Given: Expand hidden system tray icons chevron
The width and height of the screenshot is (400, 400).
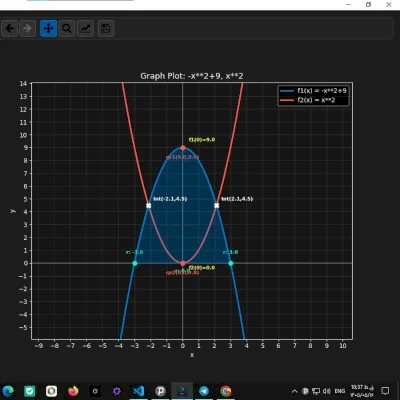Looking at the screenshot, I should click(295, 391).
